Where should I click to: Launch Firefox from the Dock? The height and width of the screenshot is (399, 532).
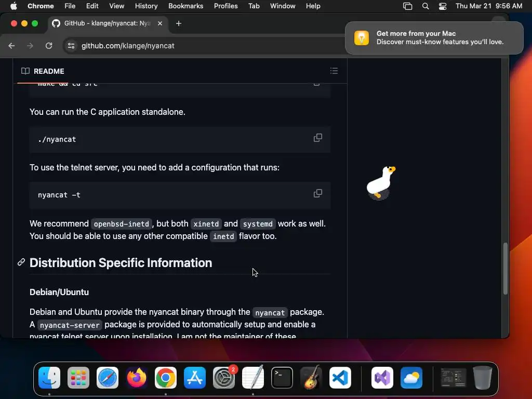(x=137, y=378)
